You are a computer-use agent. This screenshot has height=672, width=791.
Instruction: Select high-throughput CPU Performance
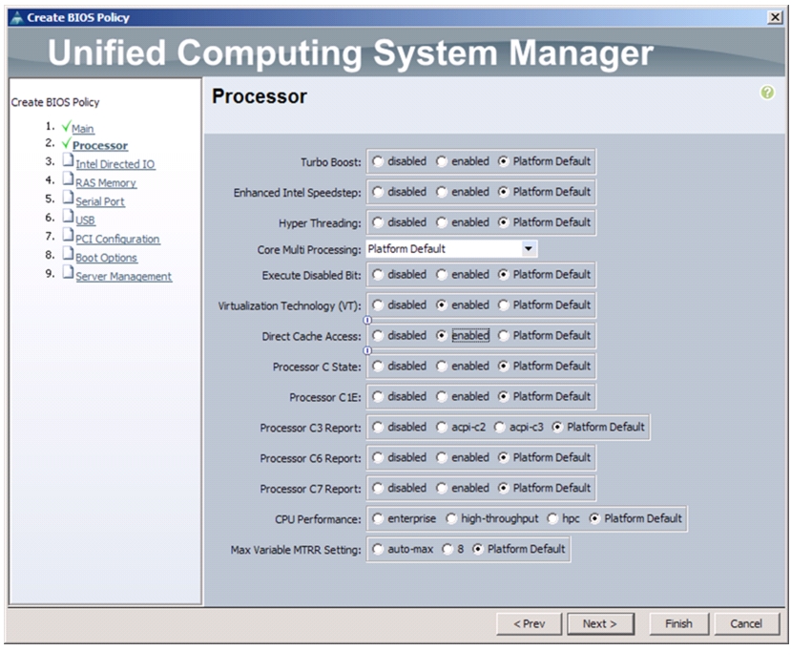click(x=451, y=518)
